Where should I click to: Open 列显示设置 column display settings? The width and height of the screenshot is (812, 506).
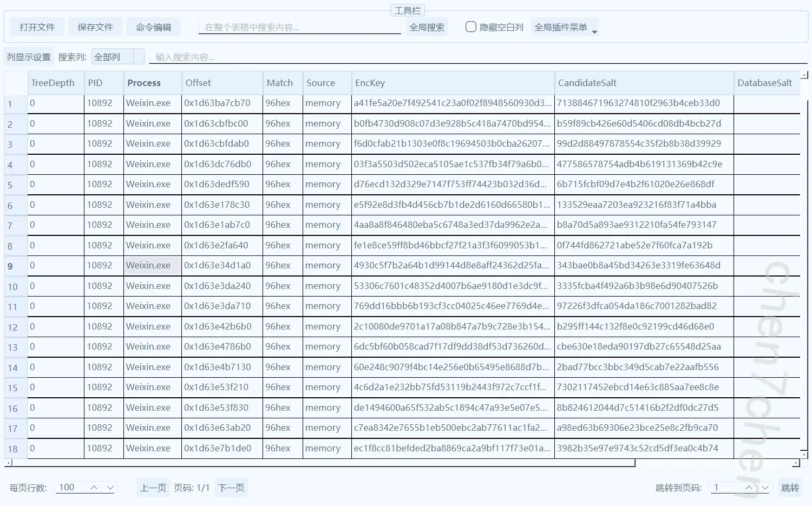point(29,57)
